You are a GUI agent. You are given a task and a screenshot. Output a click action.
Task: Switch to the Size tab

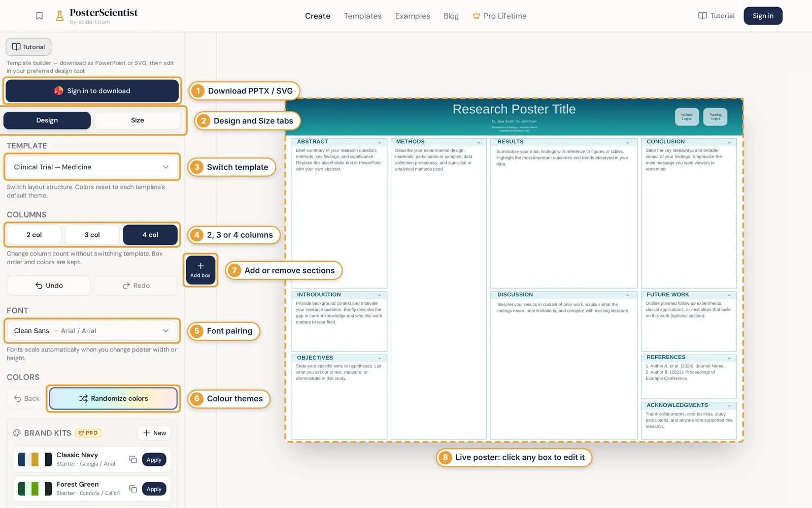(x=138, y=120)
